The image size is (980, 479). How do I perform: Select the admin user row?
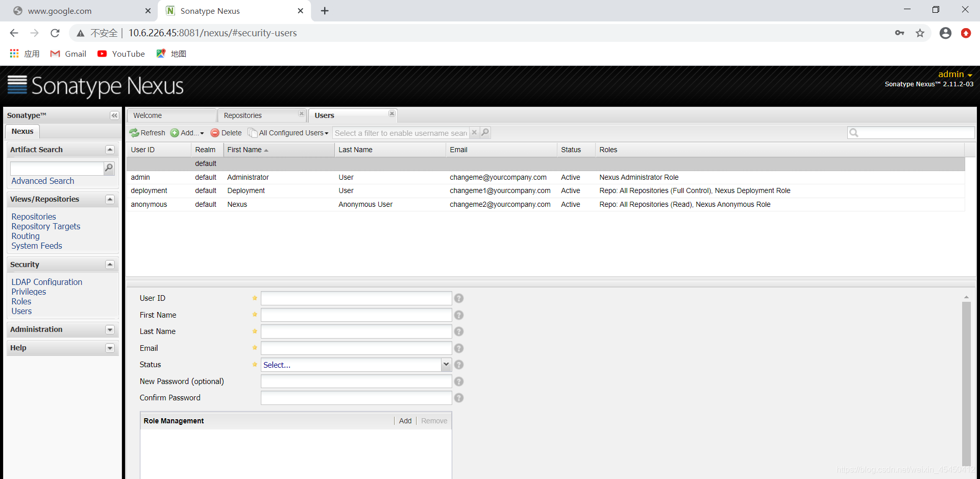click(546, 177)
